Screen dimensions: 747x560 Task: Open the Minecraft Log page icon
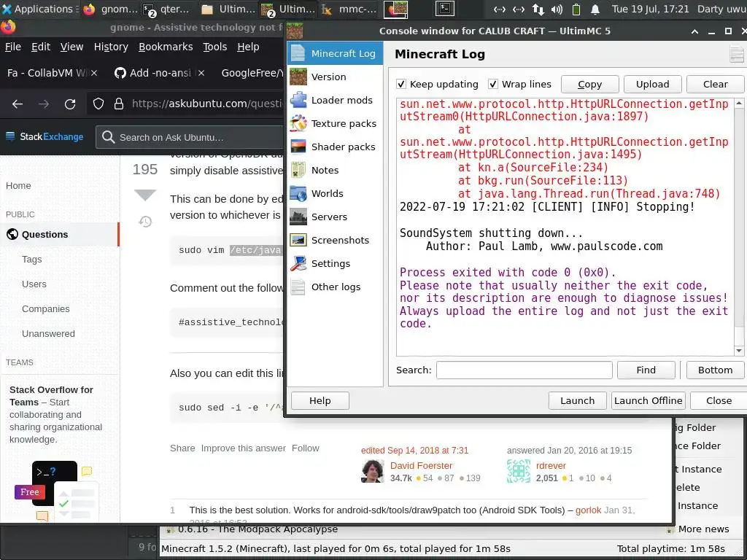click(298, 53)
